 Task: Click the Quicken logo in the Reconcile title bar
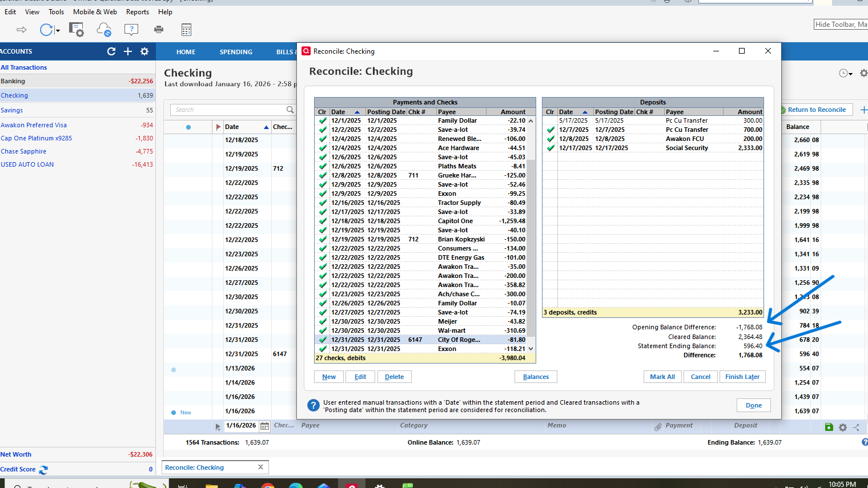[306, 51]
